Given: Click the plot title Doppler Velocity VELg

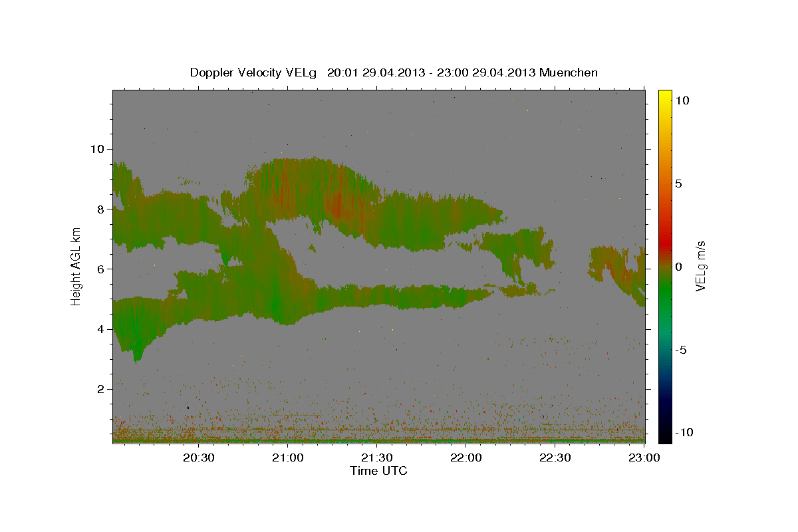Looking at the screenshot, I should point(254,72).
